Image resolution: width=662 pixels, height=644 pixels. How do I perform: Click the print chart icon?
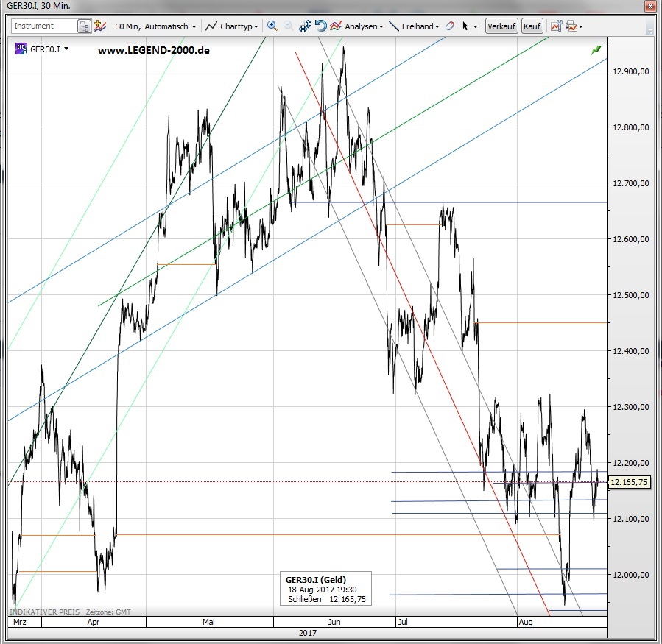pos(571,26)
